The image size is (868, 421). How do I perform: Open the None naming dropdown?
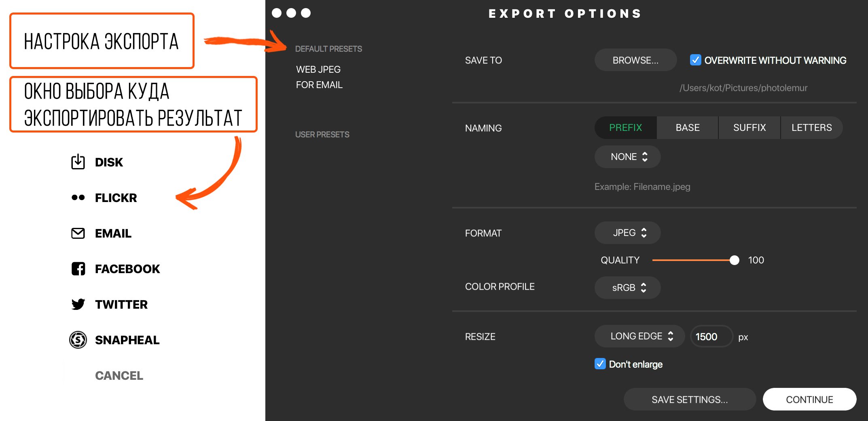point(627,157)
